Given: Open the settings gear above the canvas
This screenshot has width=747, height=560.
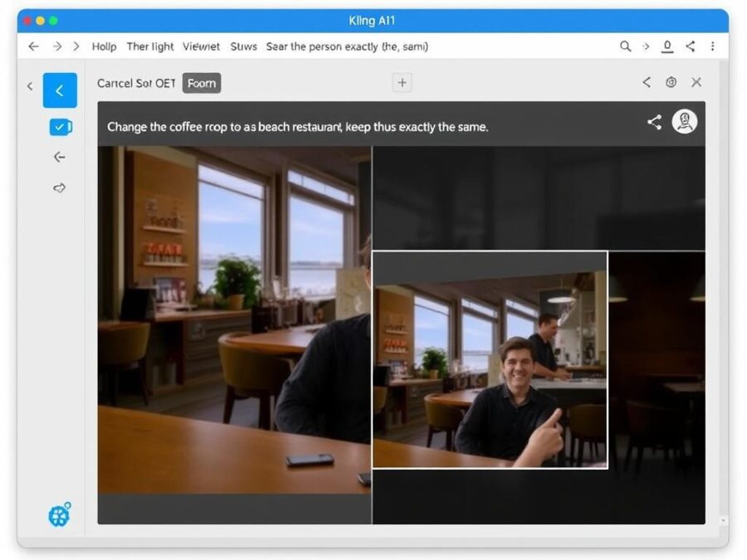Looking at the screenshot, I should click(671, 82).
